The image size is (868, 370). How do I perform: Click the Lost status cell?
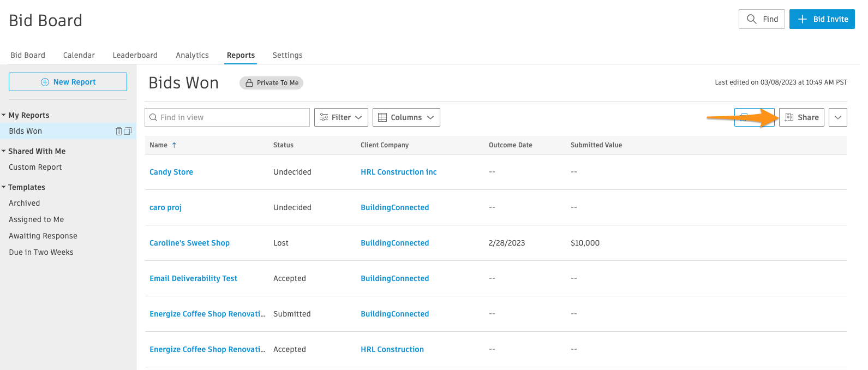[x=281, y=243]
